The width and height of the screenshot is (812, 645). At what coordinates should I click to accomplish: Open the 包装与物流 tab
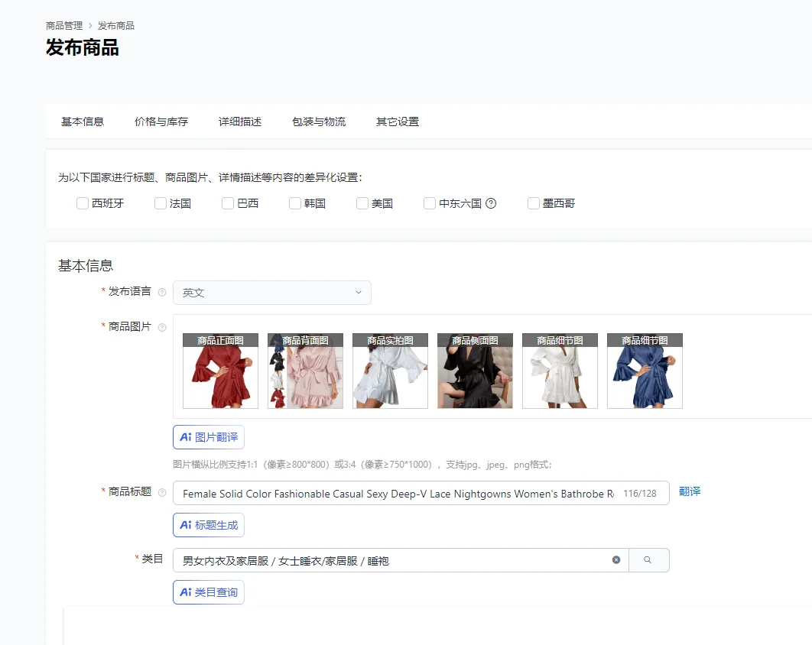coord(319,122)
